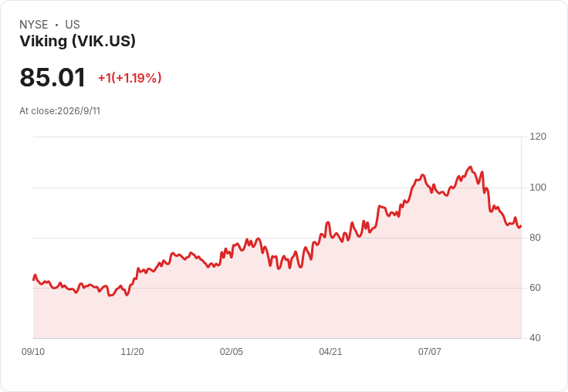This screenshot has height=392, width=568.
Task: Click the 02/05 date axis label
Action: point(232,351)
